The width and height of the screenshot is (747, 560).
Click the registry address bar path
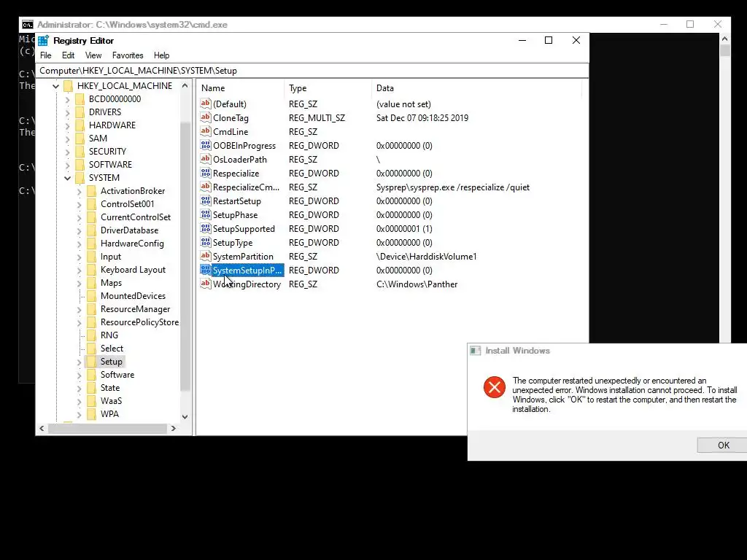click(x=312, y=71)
